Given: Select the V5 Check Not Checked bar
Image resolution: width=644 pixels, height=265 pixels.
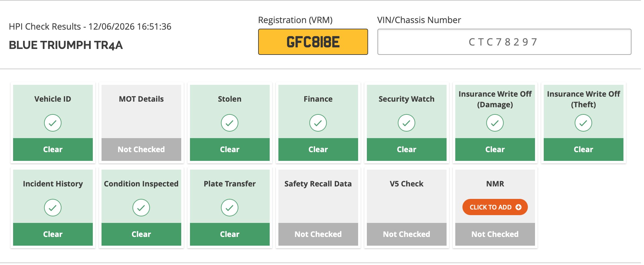Looking at the screenshot, I should click(407, 234).
